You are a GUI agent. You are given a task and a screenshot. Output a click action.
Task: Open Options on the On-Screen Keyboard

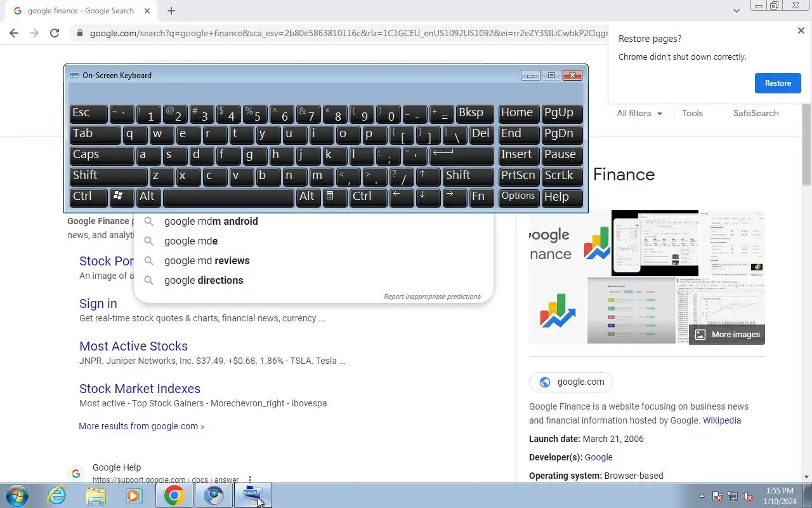point(519,197)
